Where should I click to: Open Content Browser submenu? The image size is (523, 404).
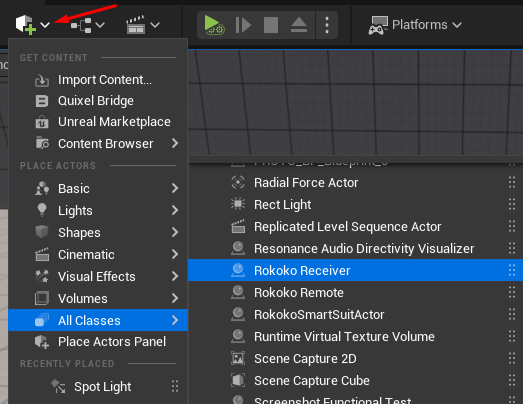[98, 143]
